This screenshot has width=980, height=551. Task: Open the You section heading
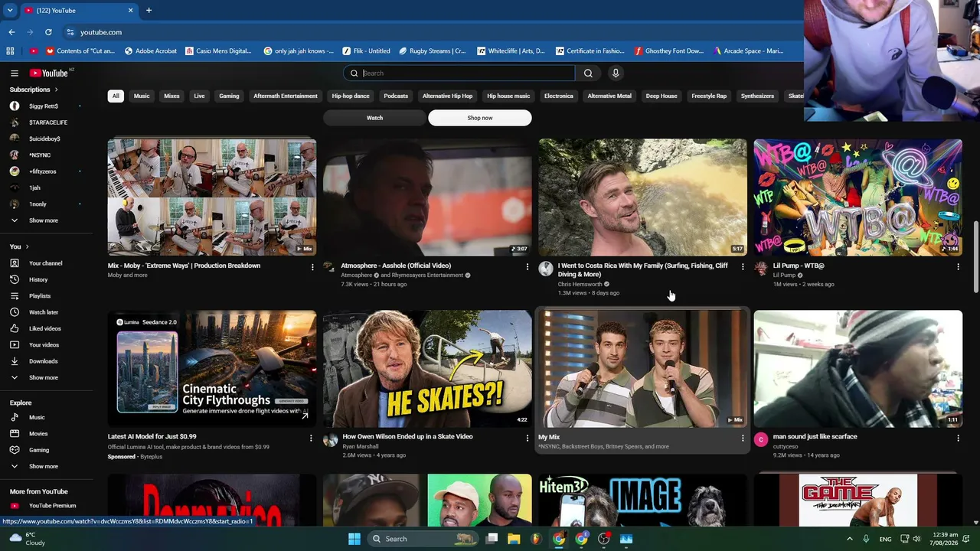pyautogui.click(x=19, y=247)
